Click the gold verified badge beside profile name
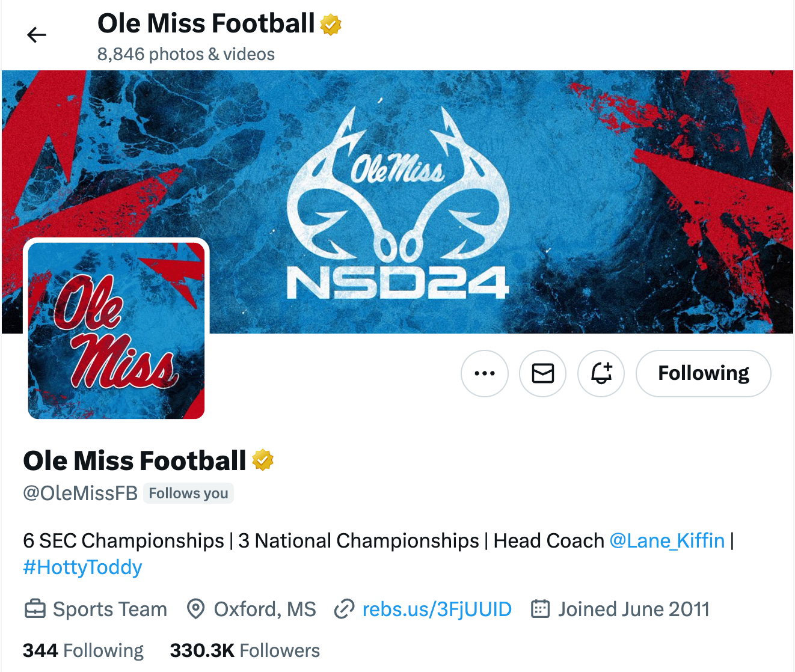Screen dimensions: 795x672 point(263,460)
